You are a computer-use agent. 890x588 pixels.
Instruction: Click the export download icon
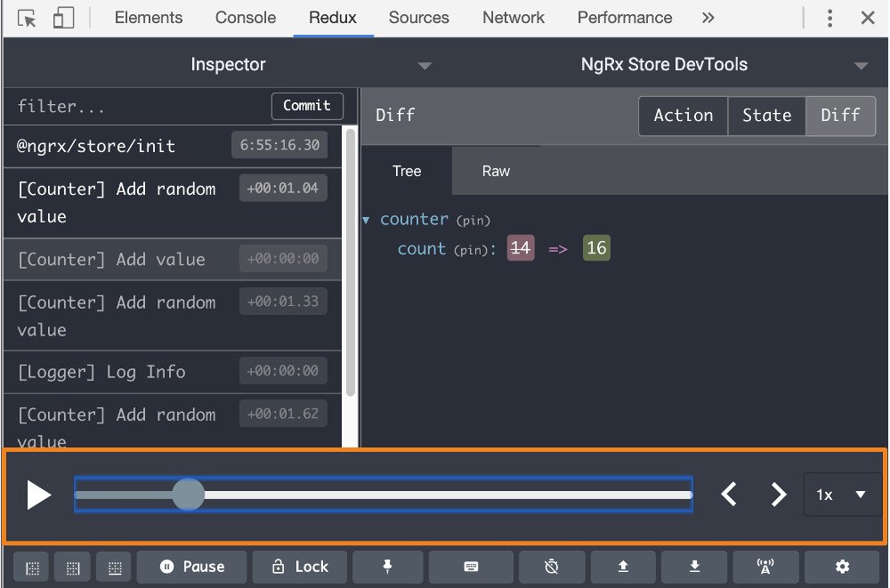(x=695, y=567)
